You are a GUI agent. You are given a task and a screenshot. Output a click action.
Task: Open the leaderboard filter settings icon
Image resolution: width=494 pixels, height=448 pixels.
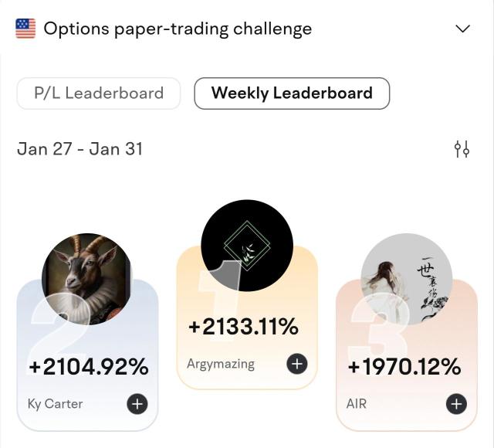point(462,149)
